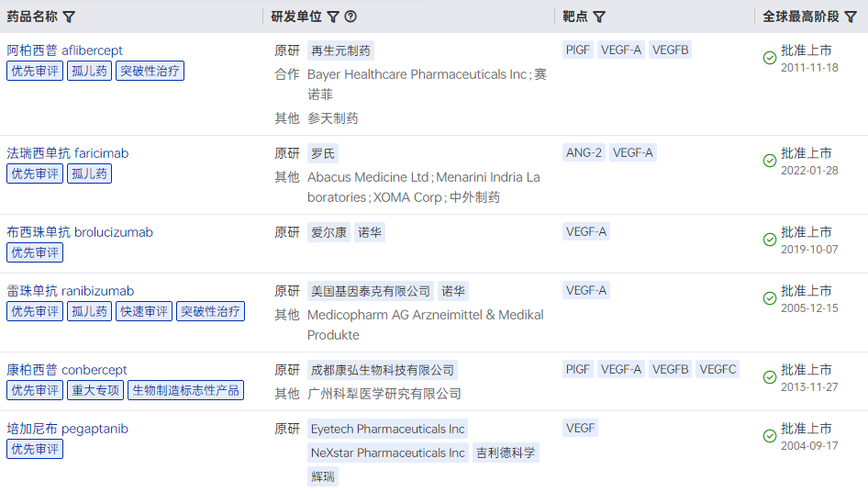Screen dimensions: 868x492
Task: Click the green status checkmark for pegaptanib
Action: (770, 436)
